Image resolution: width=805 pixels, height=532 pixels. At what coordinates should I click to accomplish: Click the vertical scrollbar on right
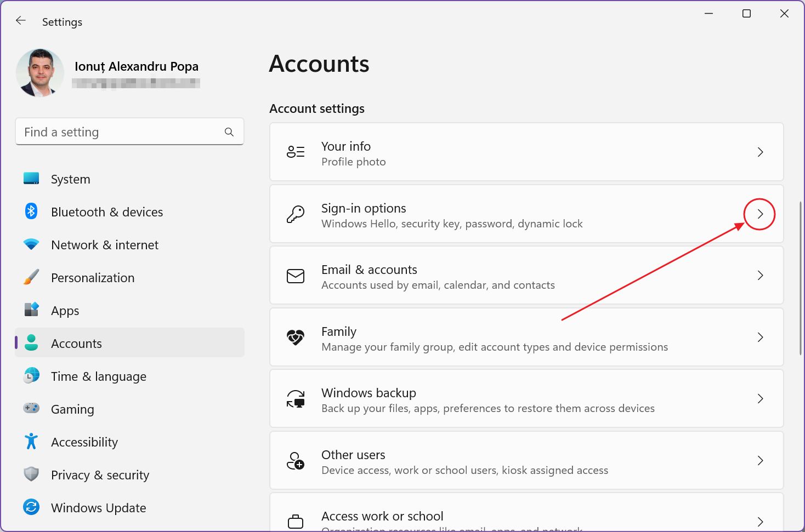click(x=801, y=278)
